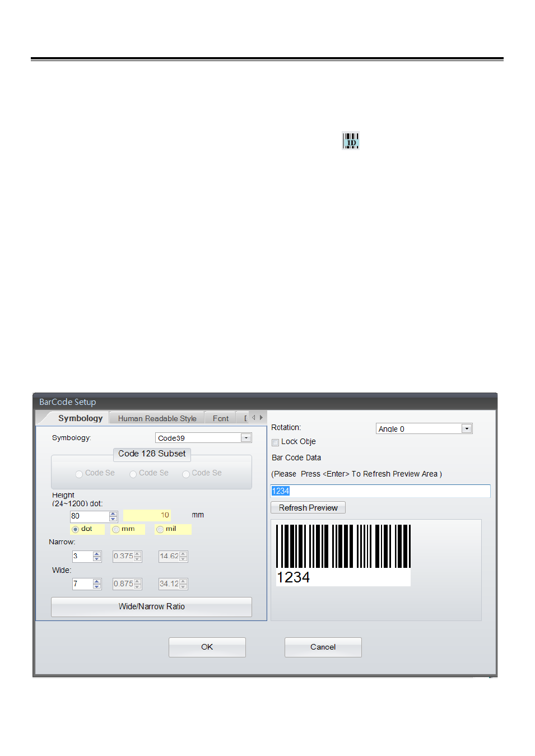Screen dimensions: 535x756
Task: Click the Refresh Preview button
Action: tap(308, 508)
